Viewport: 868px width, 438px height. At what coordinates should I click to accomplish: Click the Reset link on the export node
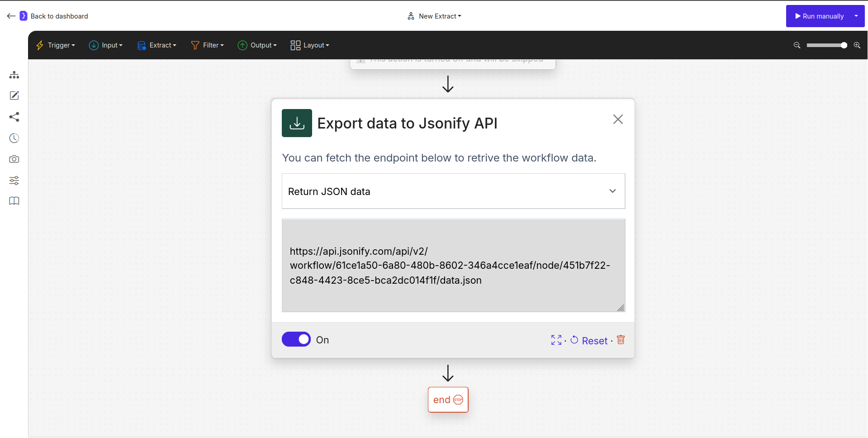(x=594, y=340)
